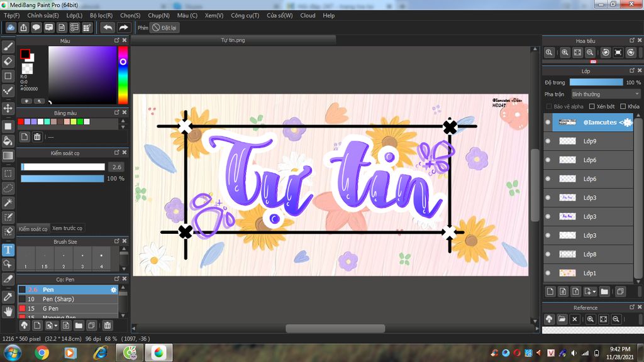The image size is (644, 362).
Task: Open reference image with folder icon
Action: [x=562, y=319]
